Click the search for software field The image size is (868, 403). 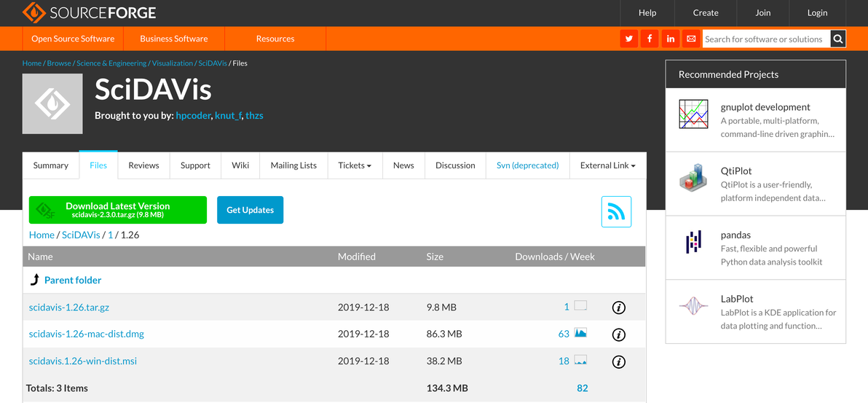click(x=765, y=39)
